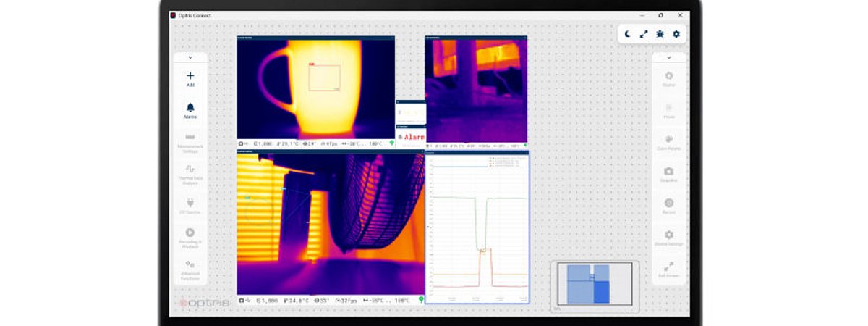Open Advanced Functions in sidebar

point(190,269)
